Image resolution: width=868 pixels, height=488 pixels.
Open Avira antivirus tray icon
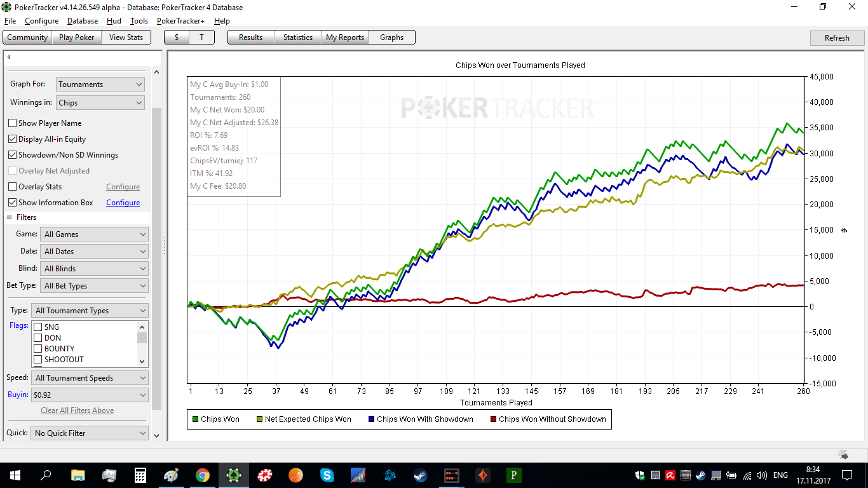pyautogui.click(x=670, y=475)
